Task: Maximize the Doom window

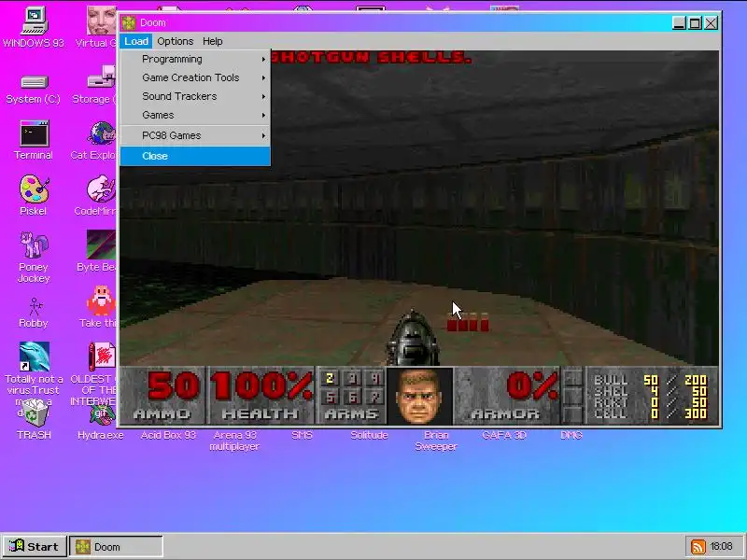Action: 695,22
